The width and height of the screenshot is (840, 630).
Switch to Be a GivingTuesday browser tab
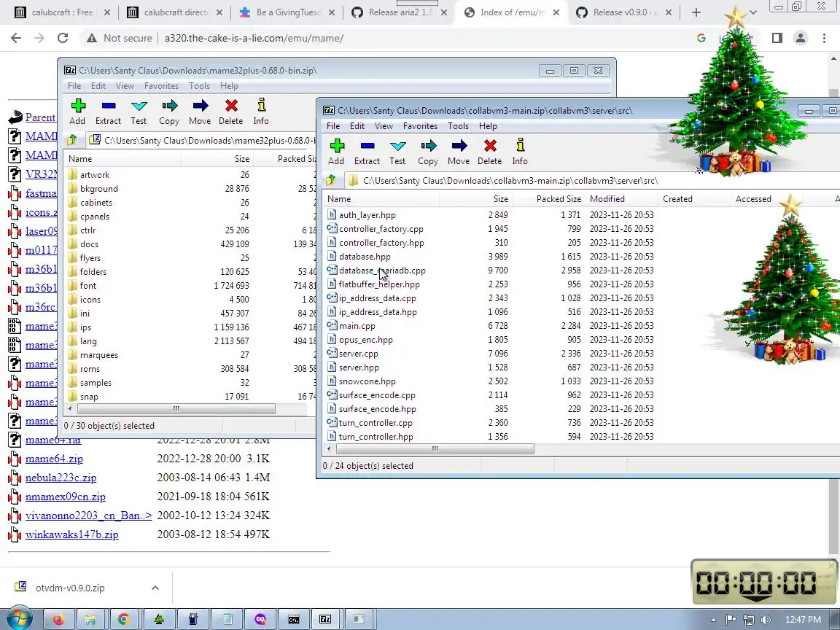(x=288, y=12)
